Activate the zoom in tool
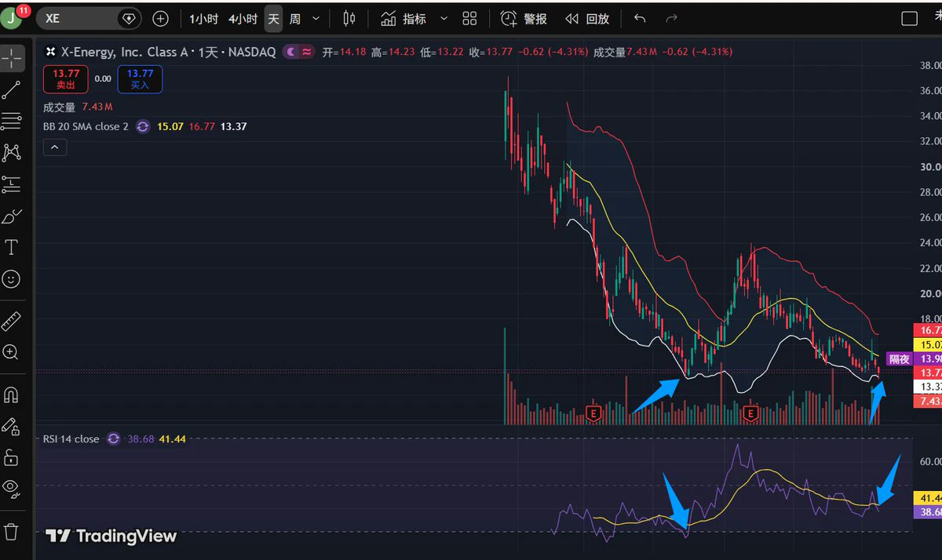This screenshot has height=560, width=942. click(x=12, y=352)
